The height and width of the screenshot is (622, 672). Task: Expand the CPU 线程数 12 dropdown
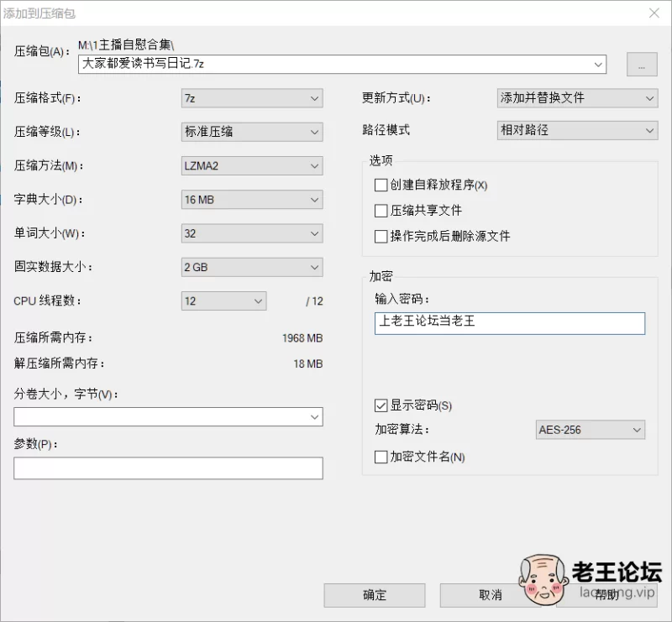point(223,301)
